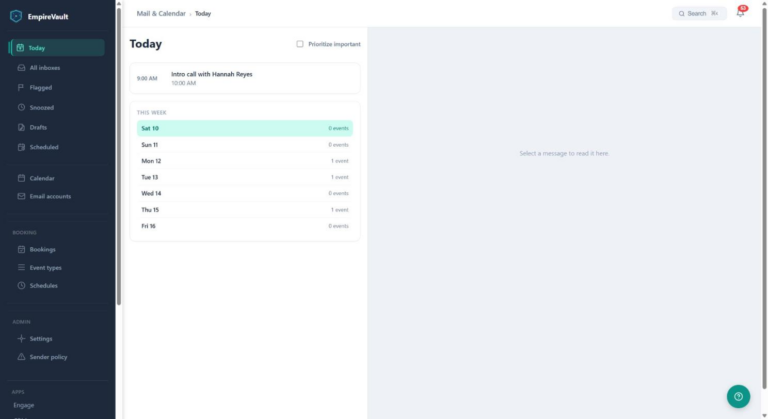Open notifications bell icon
This screenshot has width=768, height=419.
click(x=740, y=14)
